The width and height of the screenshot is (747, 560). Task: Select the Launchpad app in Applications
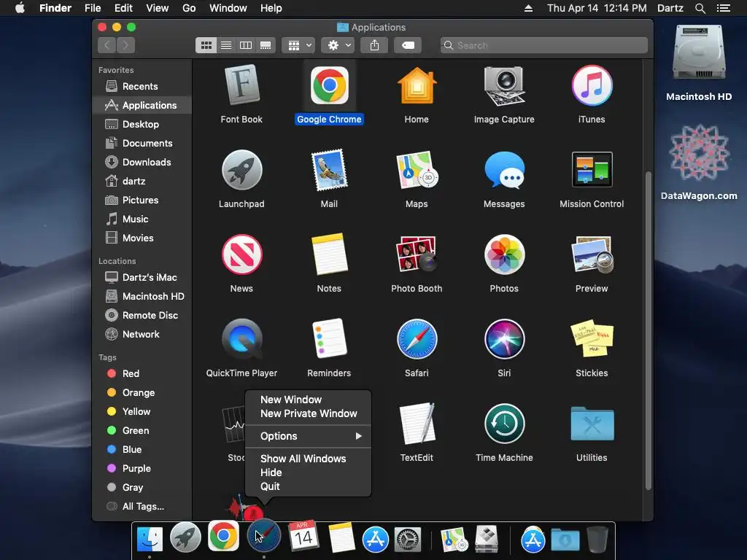[x=241, y=170]
